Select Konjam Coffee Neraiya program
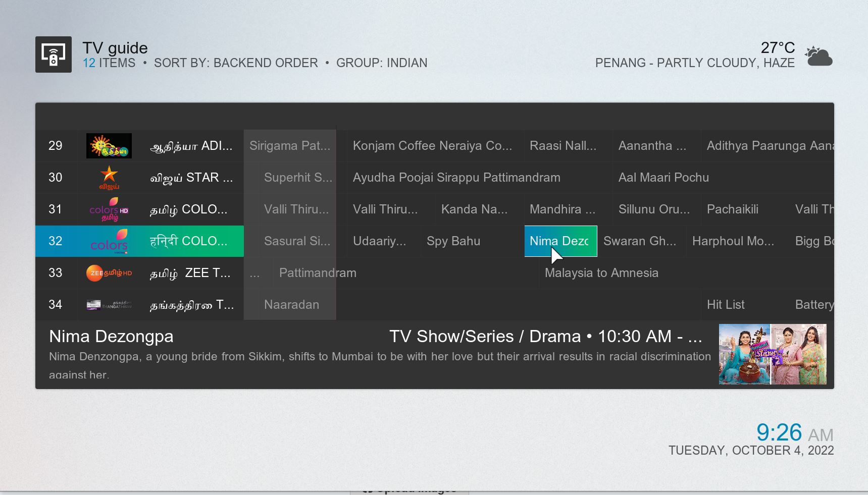This screenshot has width=868, height=495. [432, 146]
